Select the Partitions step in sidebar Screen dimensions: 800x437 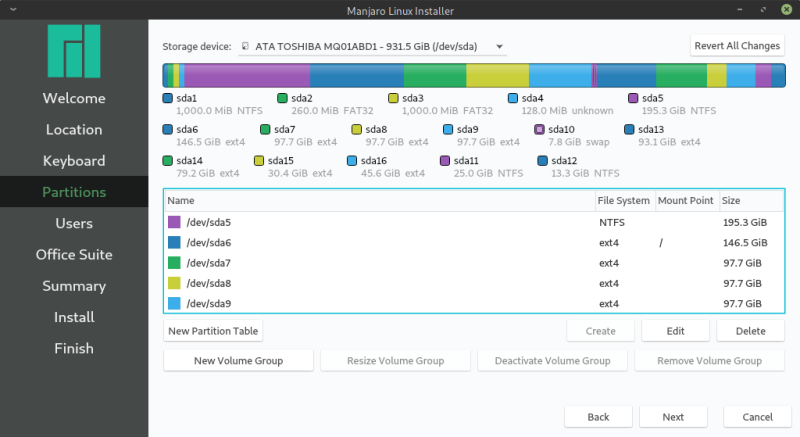[x=74, y=192]
